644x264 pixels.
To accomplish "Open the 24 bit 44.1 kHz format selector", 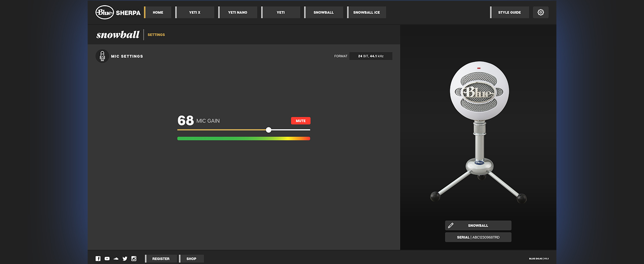I will 370,56.
